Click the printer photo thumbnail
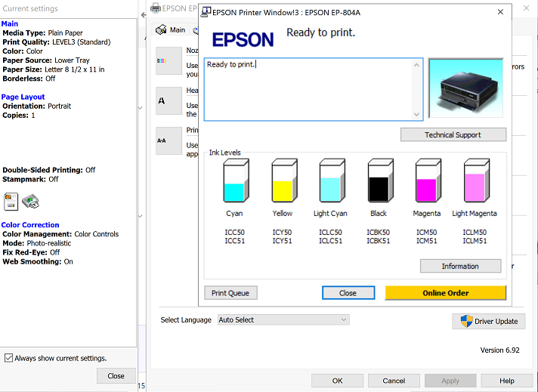 pos(466,88)
